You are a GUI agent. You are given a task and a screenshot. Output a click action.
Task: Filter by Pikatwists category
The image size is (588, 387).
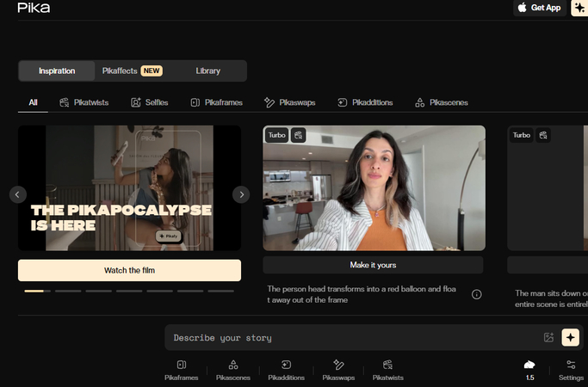pos(84,102)
